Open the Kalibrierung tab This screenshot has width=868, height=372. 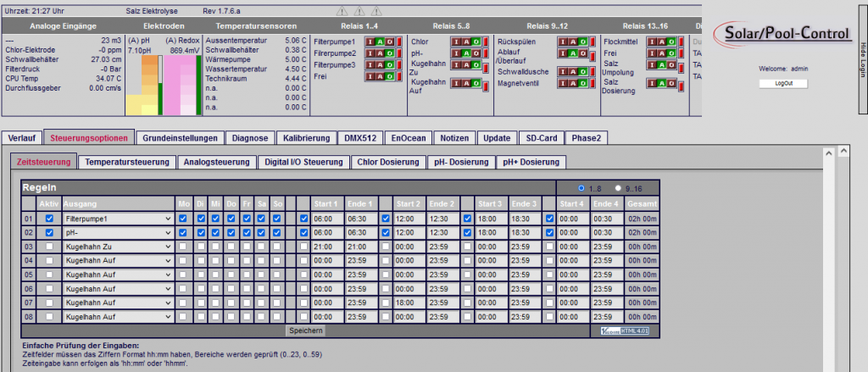point(307,138)
